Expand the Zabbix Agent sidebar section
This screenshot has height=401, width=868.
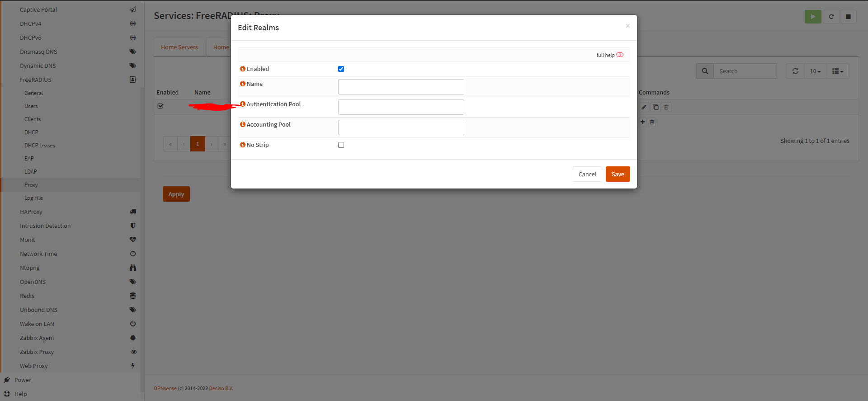tap(37, 338)
